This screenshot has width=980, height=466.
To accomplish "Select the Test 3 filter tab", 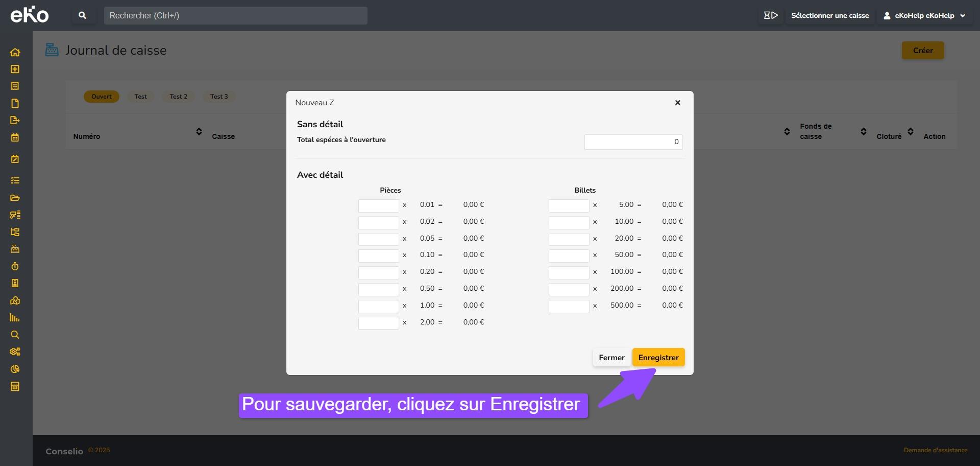I will [219, 97].
